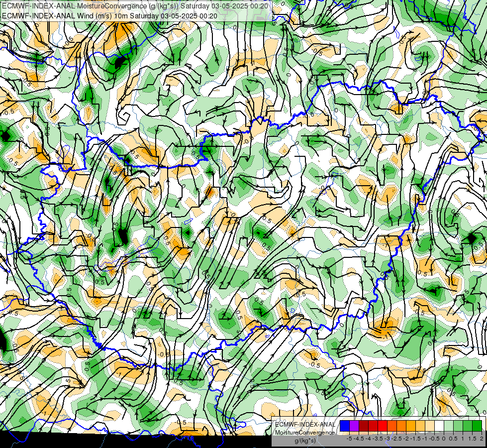Click the legend unit text 'g/(kg*s)'
The image size is (487, 448).
[305, 441]
